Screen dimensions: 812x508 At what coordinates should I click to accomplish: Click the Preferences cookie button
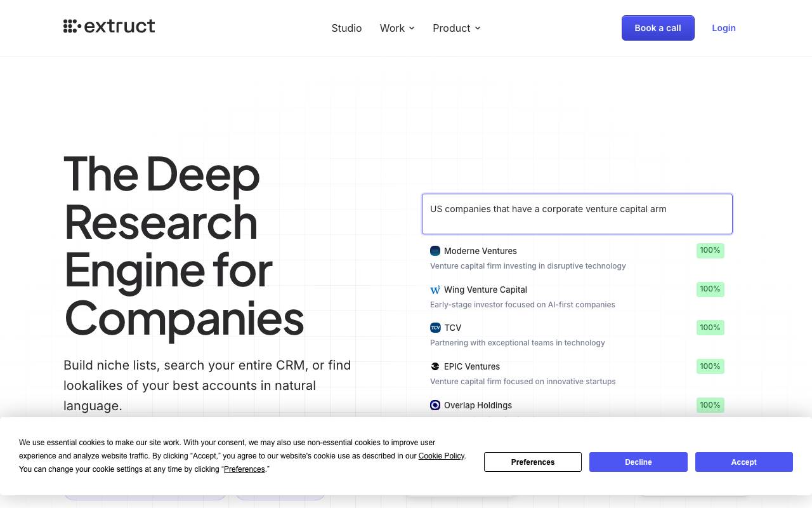533,462
